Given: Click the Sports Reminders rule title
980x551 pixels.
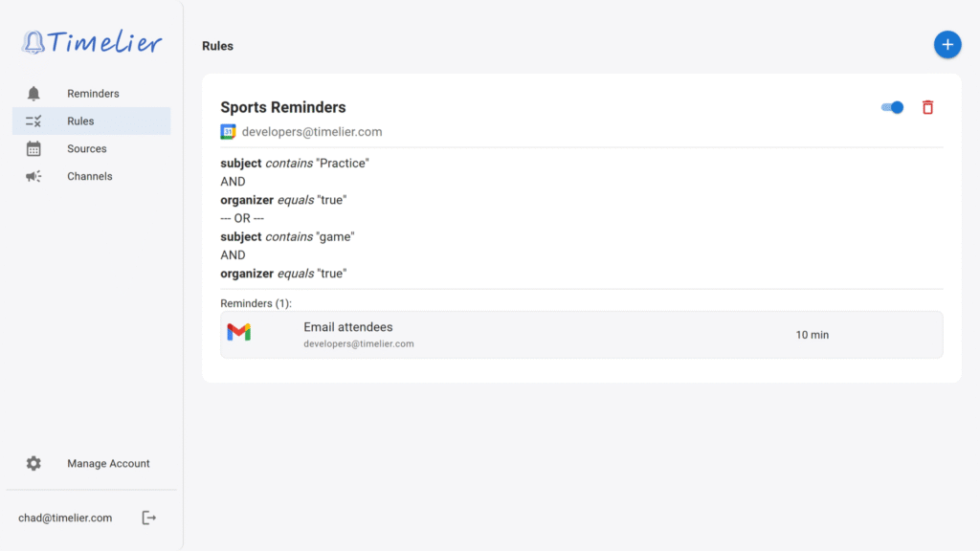Looking at the screenshot, I should 282,107.
